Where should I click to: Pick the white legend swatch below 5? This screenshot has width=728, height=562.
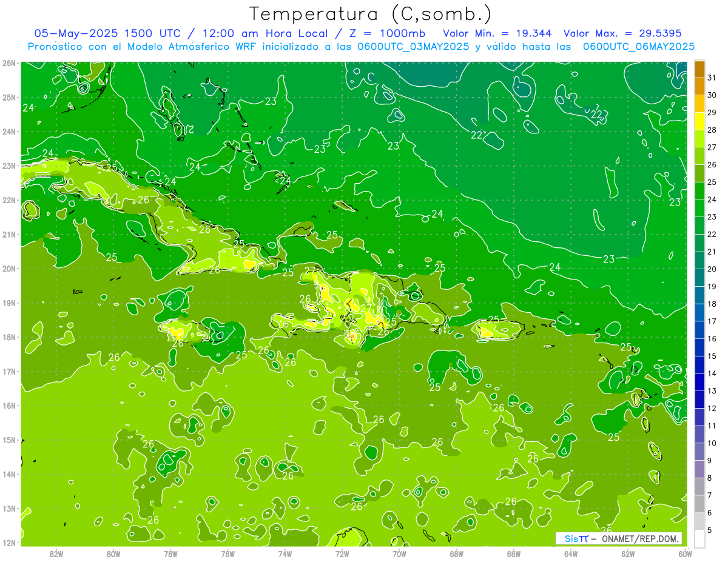pos(700,538)
